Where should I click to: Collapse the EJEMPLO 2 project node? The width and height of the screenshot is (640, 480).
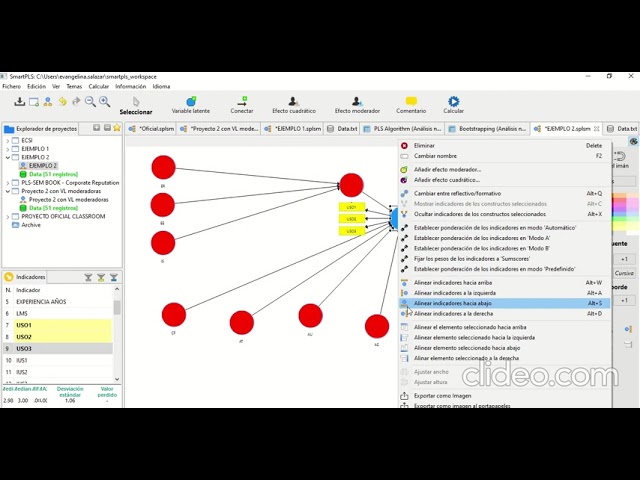tap(7, 157)
